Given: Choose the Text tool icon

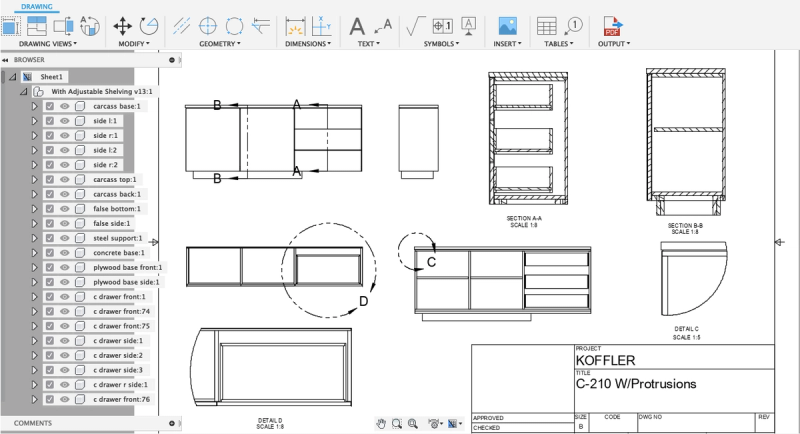Looking at the screenshot, I should coord(357,26).
